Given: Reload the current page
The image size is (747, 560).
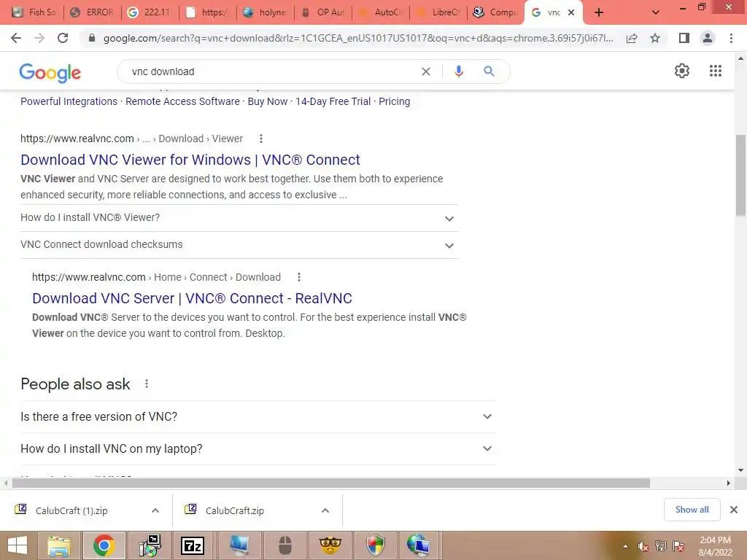Looking at the screenshot, I should [x=63, y=38].
